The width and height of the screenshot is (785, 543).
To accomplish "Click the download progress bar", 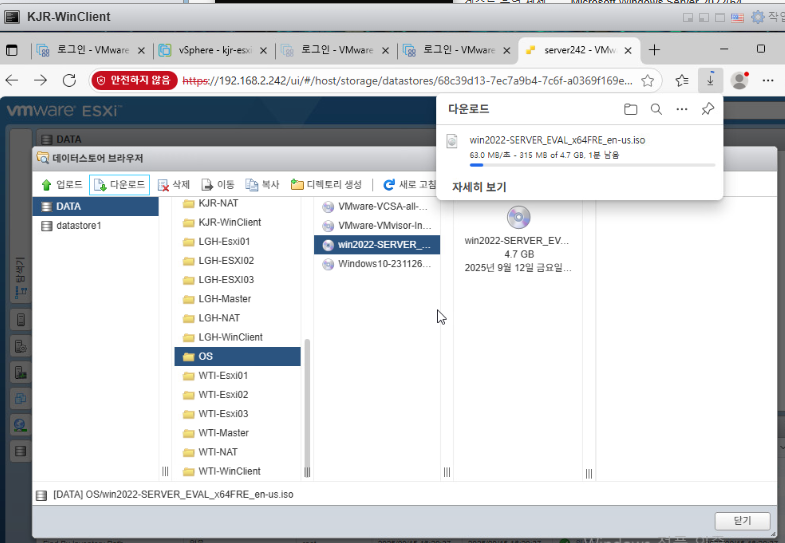I will click(592, 165).
